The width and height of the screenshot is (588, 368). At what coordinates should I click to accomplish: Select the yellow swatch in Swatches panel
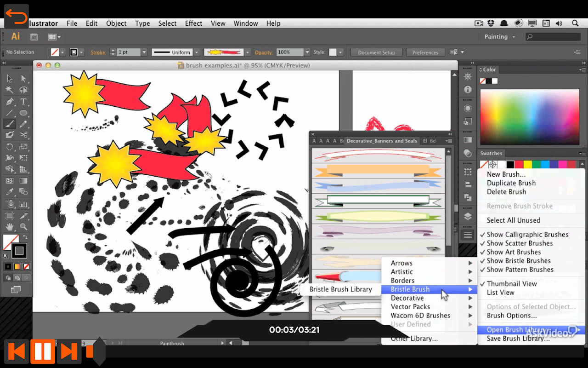coord(528,164)
